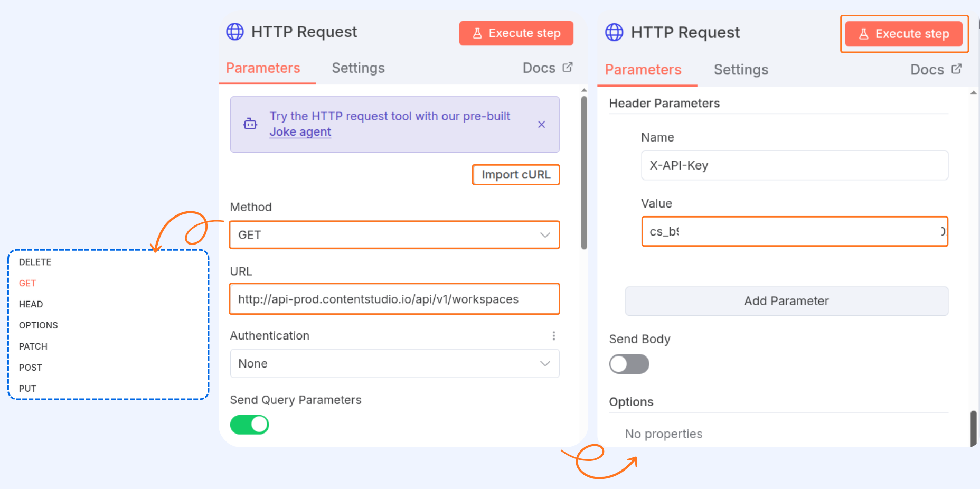Click the globe icon in left HTTP Request header
Image resolution: width=980 pixels, height=489 pixels.
point(235,32)
